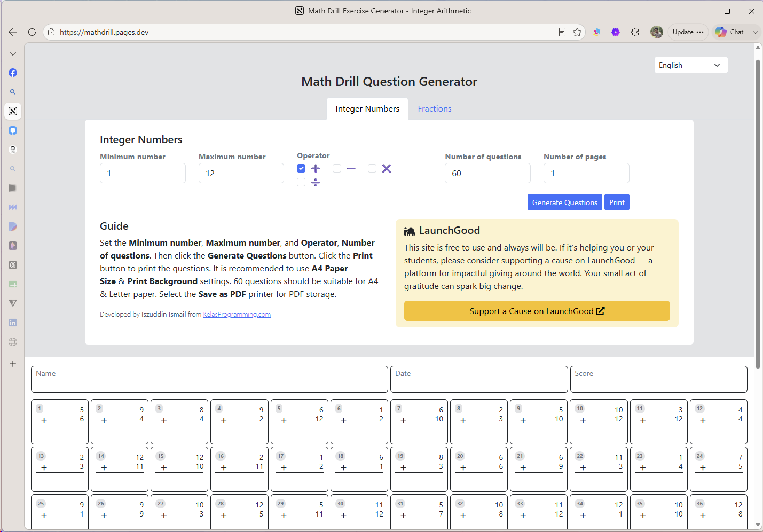Click the Number of questions field
Image resolution: width=763 pixels, height=532 pixels.
tap(487, 173)
